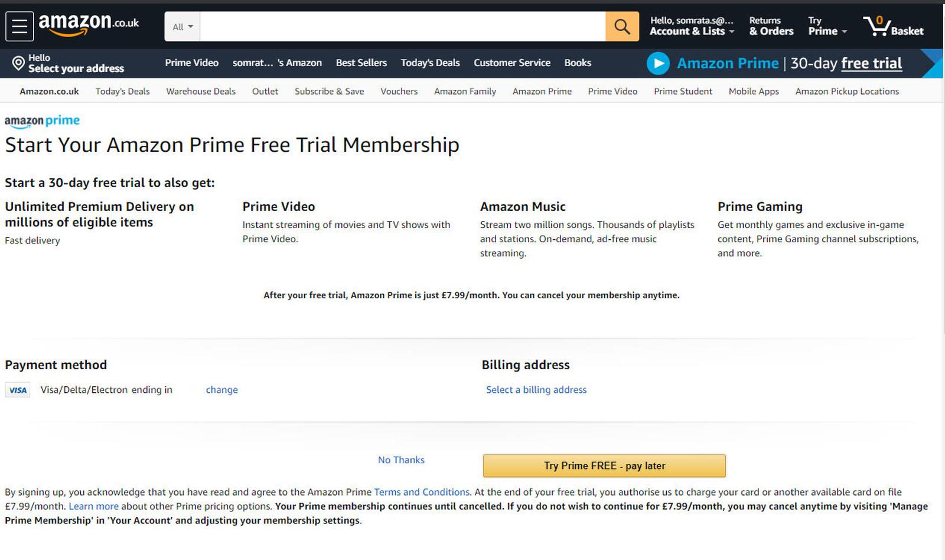
Task: Click the location pin to select your address
Action: pyautogui.click(x=18, y=61)
